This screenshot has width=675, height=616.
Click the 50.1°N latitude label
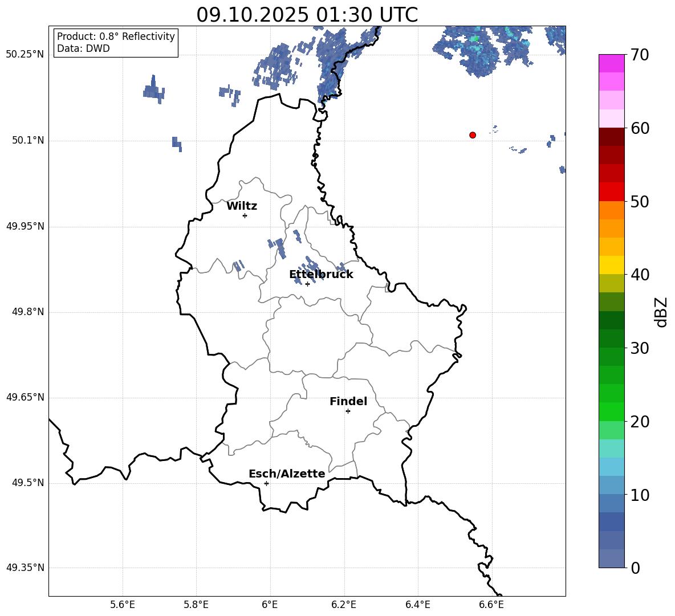coord(28,140)
